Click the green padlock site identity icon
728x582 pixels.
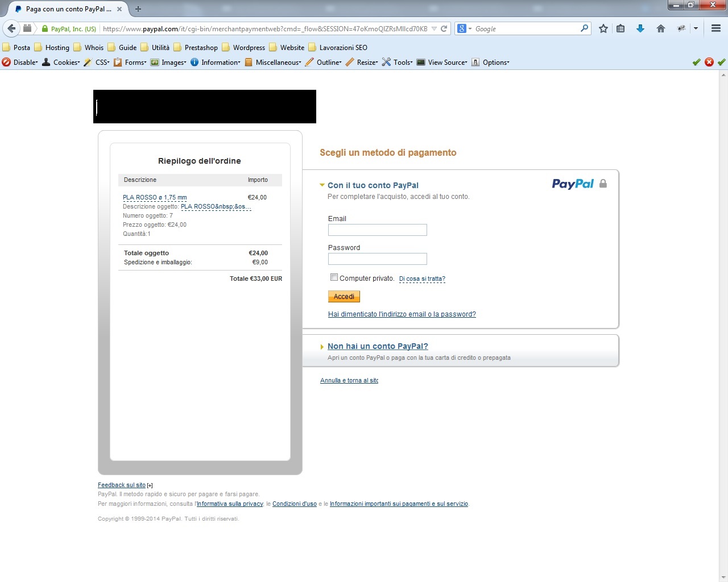[x=45, y=28]
